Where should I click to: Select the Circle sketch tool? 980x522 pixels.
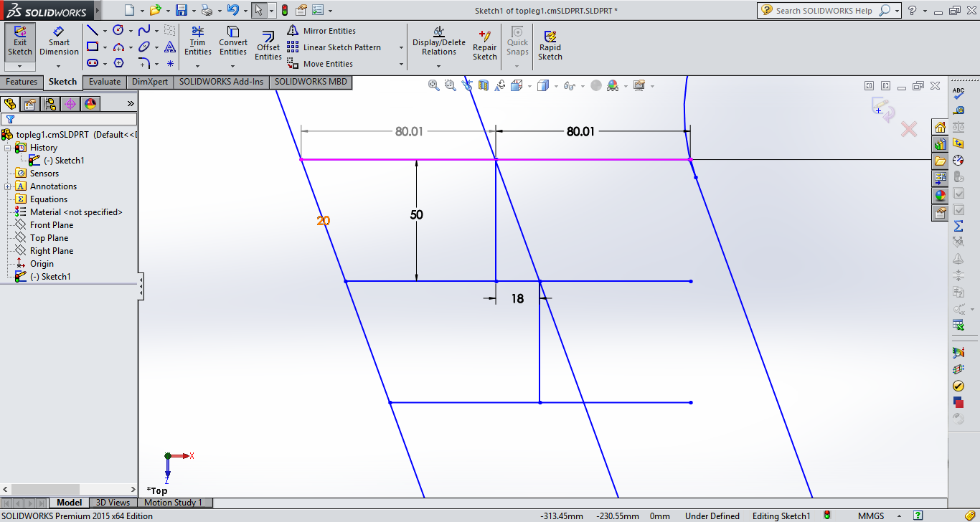119,30
